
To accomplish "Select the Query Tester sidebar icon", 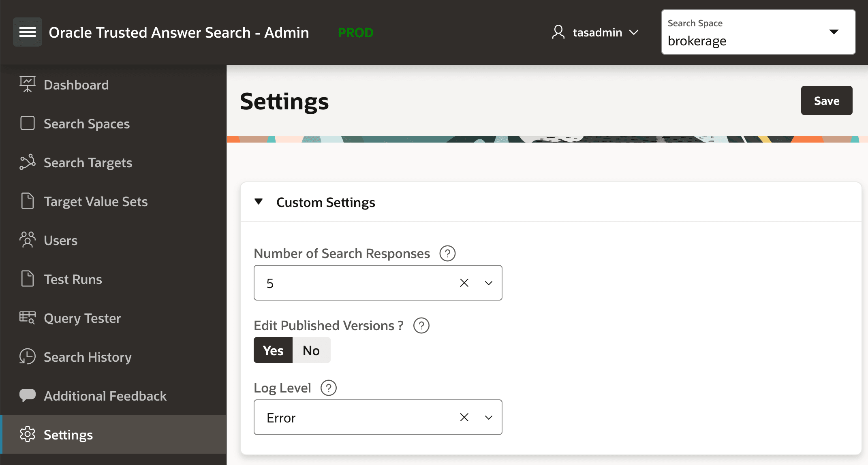I will tap(27, 318).
